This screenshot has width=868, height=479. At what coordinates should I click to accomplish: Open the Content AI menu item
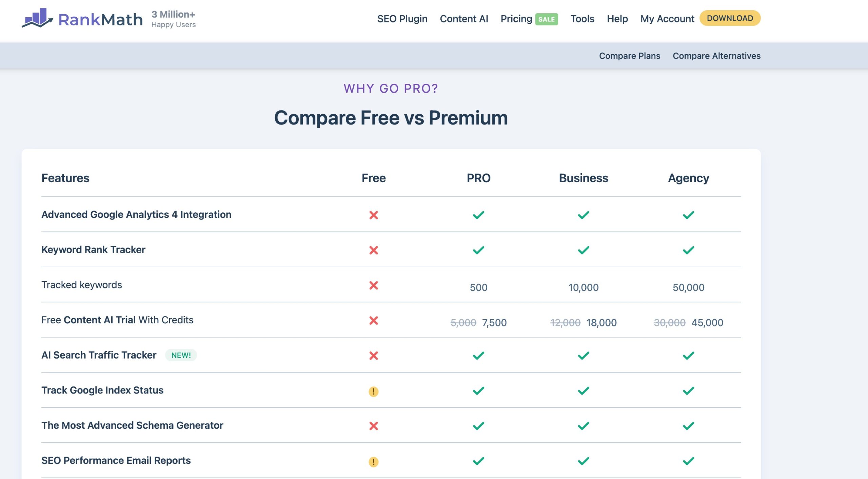tap(463, 19)
